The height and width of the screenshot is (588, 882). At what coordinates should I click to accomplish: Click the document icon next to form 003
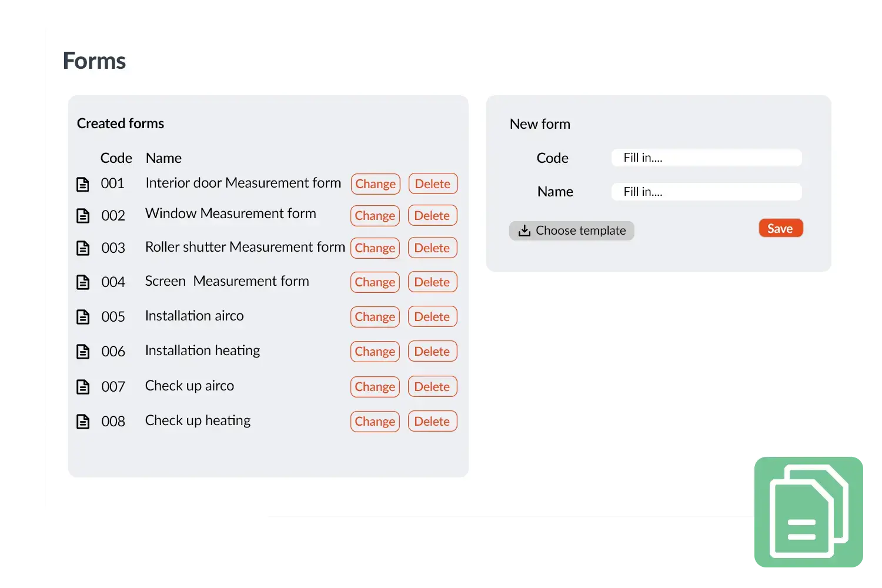pos(83,248)
